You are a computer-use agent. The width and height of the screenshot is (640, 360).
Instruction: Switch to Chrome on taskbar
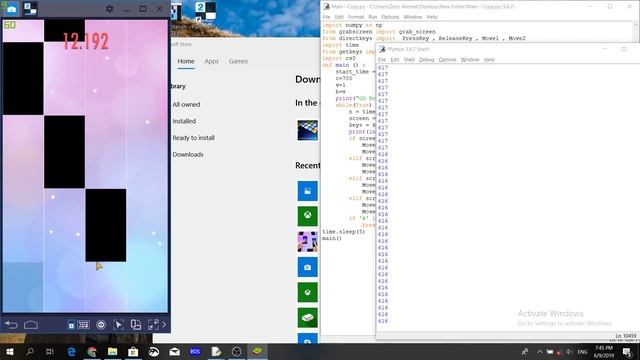pyautogui.click(x=92, y=351)
